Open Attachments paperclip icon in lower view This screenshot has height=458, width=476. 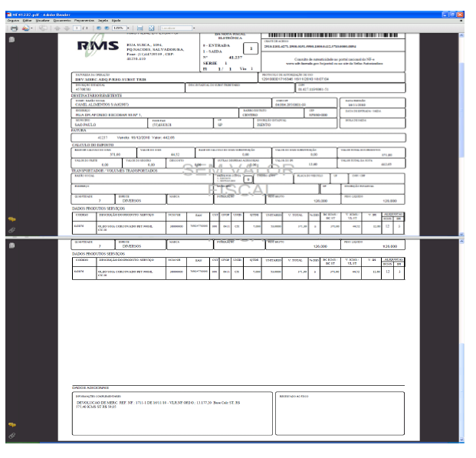click(x=11, y=436)
